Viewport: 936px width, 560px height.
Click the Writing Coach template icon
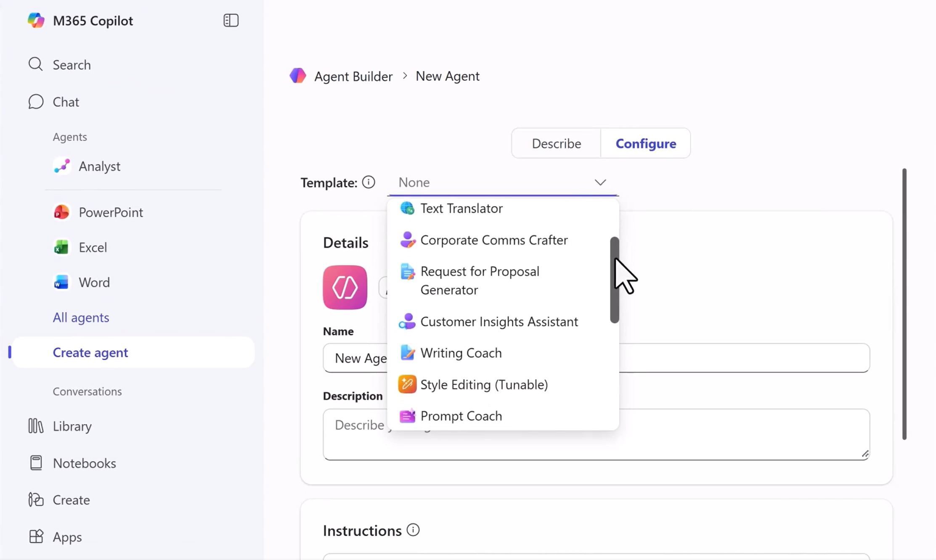[x=407, y=353]
